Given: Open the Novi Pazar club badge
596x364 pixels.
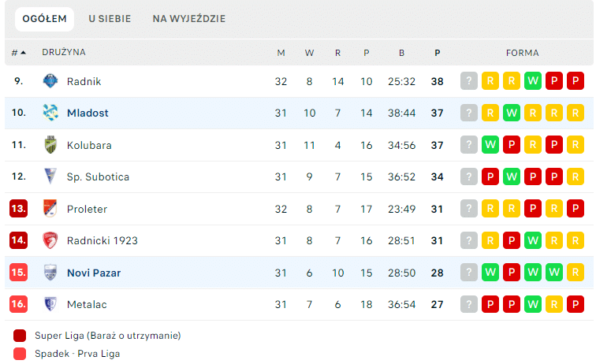Looking at the screenshot, I should click(50, 273).
